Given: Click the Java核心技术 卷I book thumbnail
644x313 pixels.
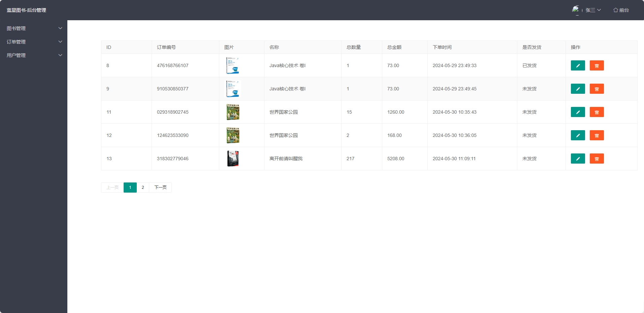Looking at the screenshot, I should point(233,65).
